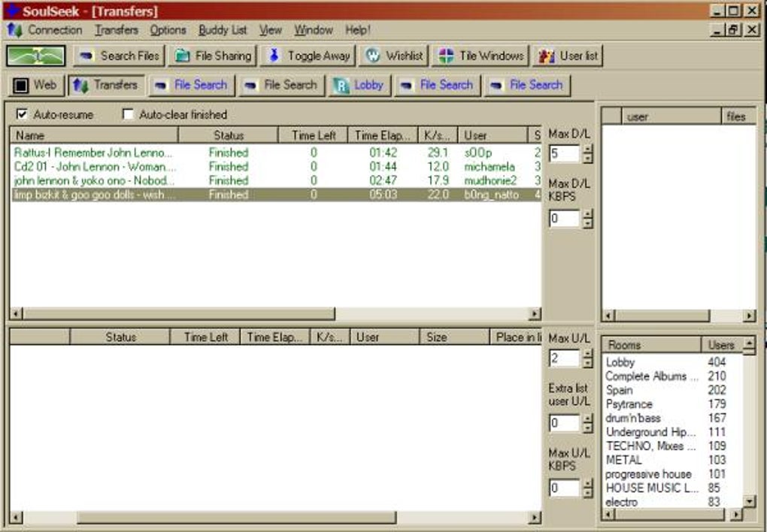Open the Options menu
This screenshot has height=532, width=767.
point(168,30)
